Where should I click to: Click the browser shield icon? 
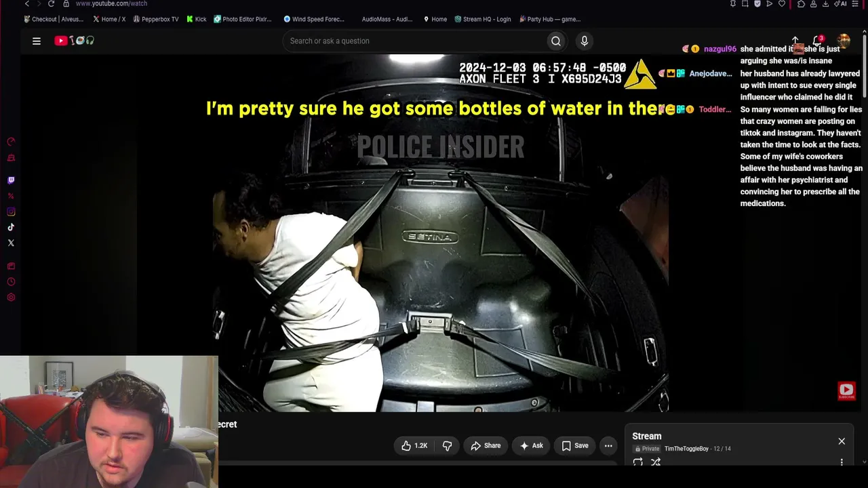pos(757,3)
